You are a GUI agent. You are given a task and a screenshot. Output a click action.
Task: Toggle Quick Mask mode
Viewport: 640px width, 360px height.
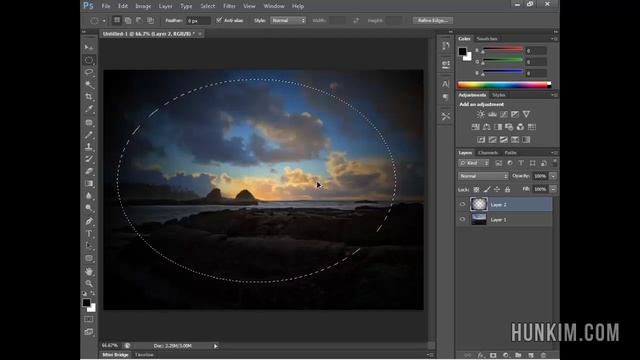point(89,319)
